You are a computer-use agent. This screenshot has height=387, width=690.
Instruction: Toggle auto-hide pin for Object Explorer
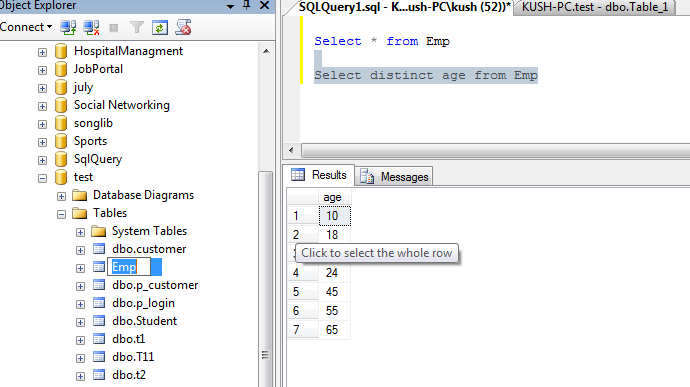point(246,5)
